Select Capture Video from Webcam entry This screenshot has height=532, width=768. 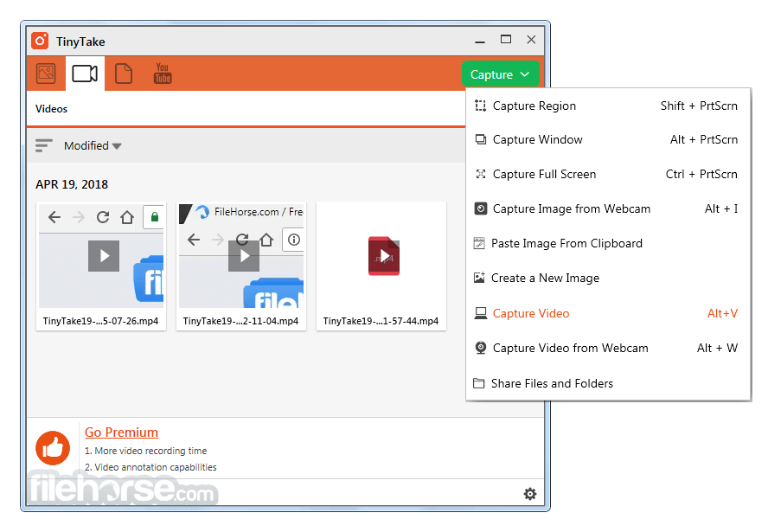pyautogui.click(x=608, y=348)
